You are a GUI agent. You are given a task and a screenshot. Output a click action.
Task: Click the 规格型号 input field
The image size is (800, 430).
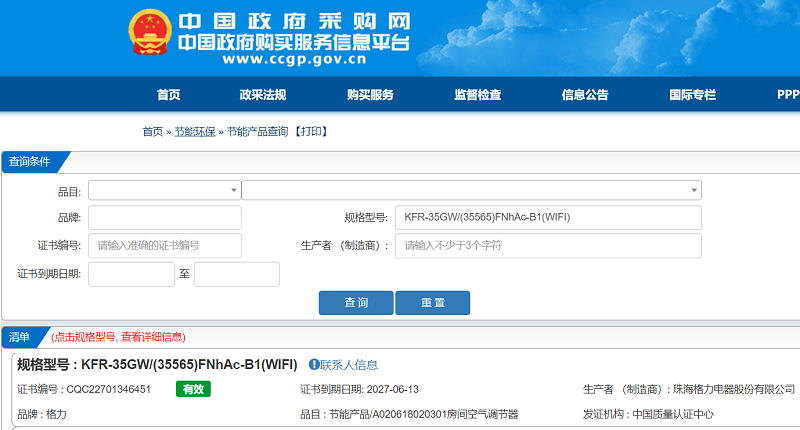pos(548,218)
